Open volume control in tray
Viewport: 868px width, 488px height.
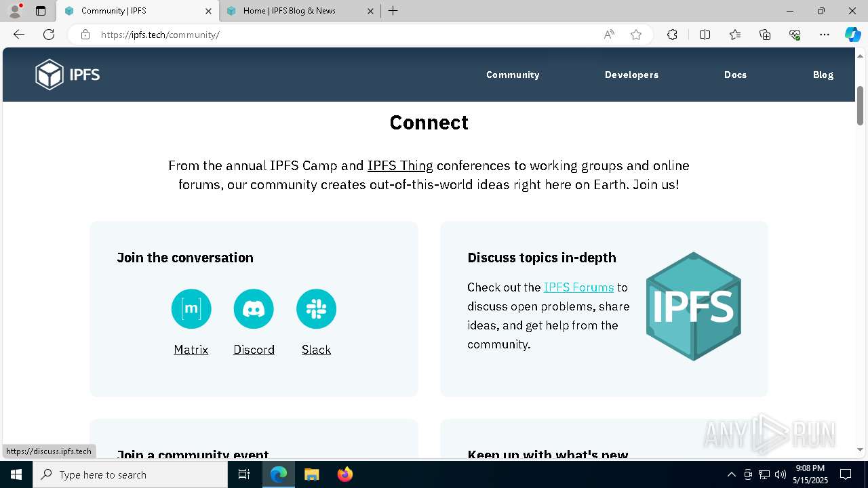(x=781, y=474)
